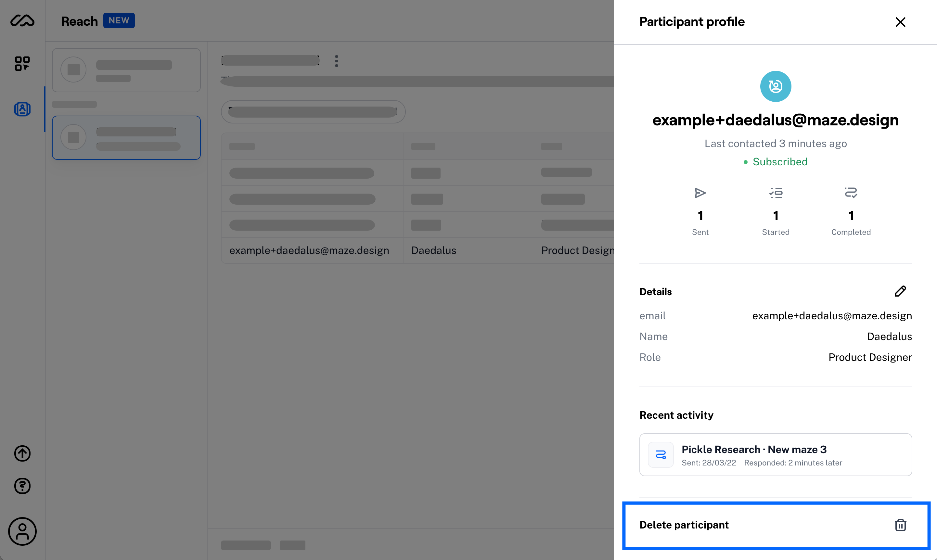
Task: Click the Maze logo icon
Action: [22, 21]
